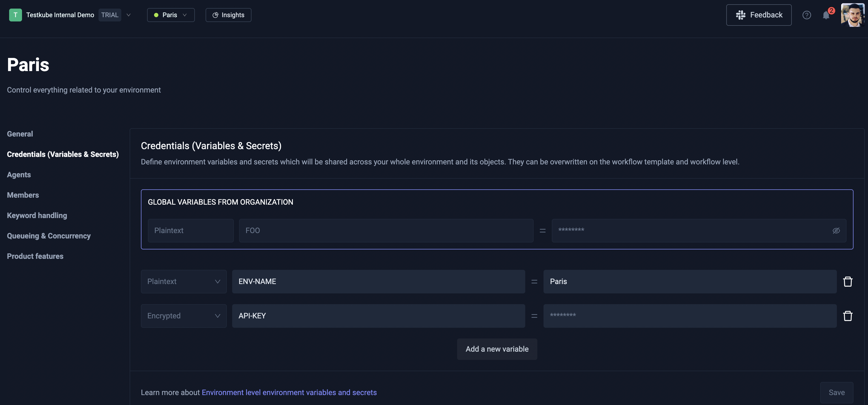Delete the API-KEY variable via trash icon
The height and width of the screenshot is (405, 868).
coord(847,316)
